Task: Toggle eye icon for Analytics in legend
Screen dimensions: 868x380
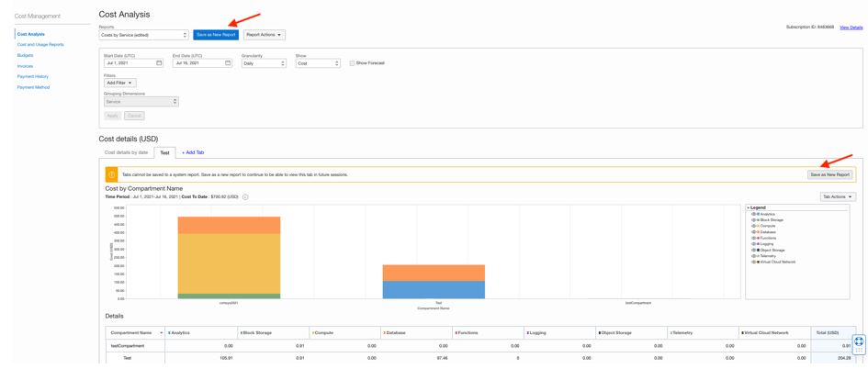Action: [x=753, y=214]
